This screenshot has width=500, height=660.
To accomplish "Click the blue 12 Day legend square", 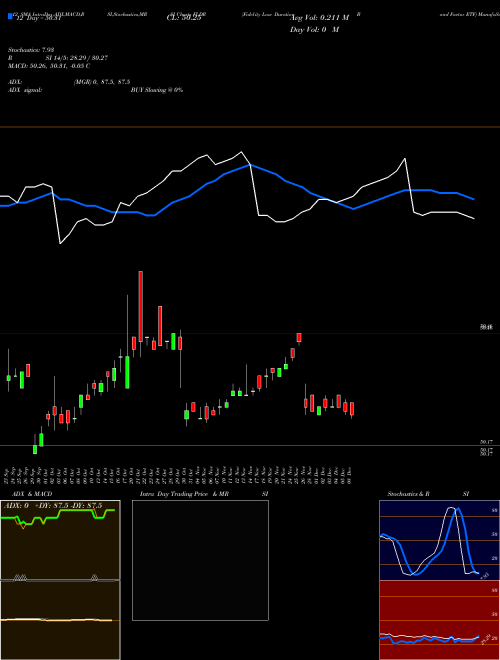I will pyautogui.click(x=10, y=17).
